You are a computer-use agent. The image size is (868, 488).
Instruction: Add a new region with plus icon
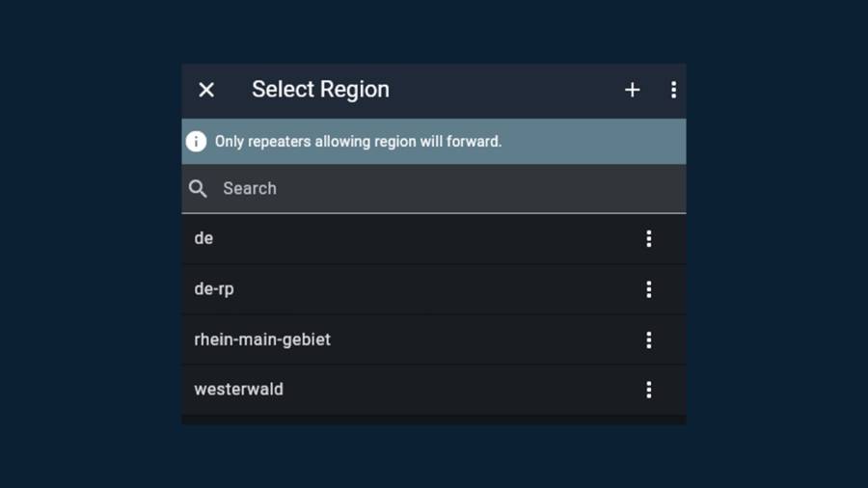tap(633, 90)
